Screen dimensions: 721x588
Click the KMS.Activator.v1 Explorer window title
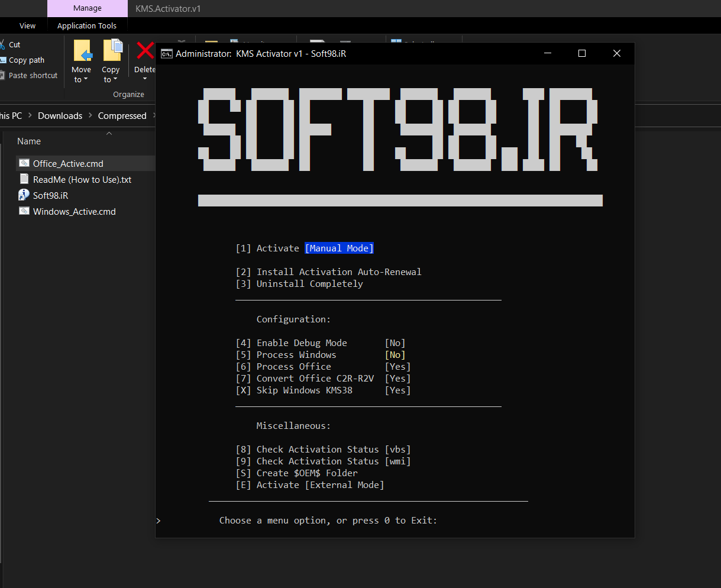pos(167,8)
